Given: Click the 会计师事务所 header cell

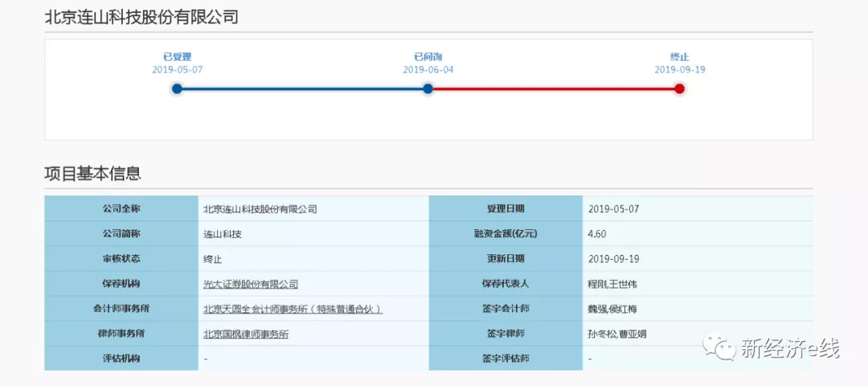Looking at the screenshot, I should pyautogui.click(x=121, y=309).
